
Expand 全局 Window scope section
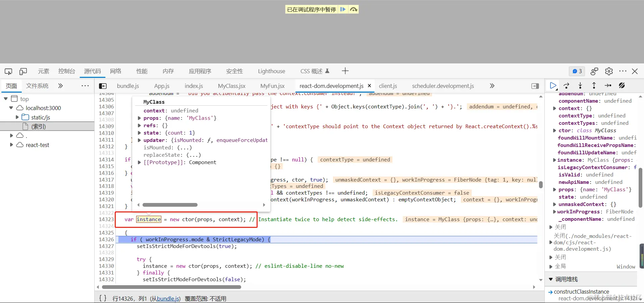[551, 267]
